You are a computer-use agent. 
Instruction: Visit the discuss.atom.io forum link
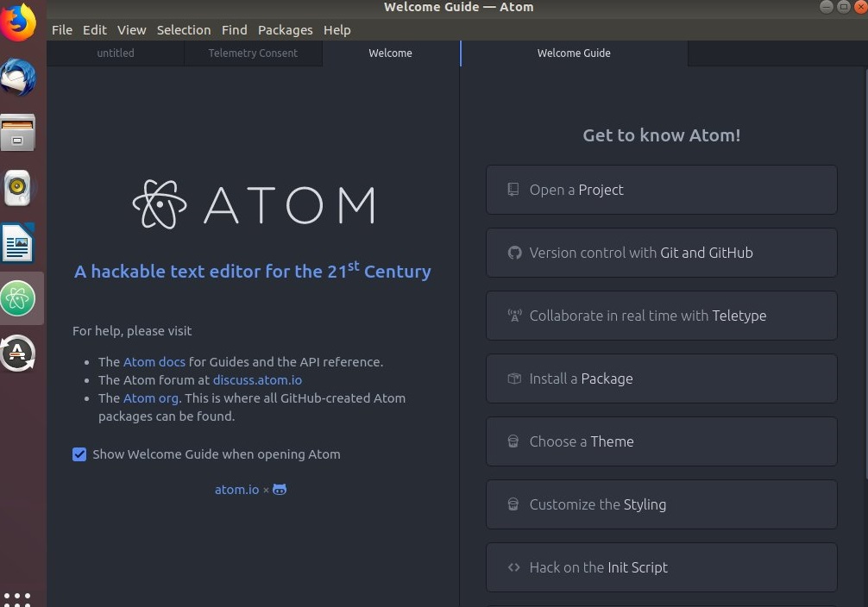pos(257,380)
